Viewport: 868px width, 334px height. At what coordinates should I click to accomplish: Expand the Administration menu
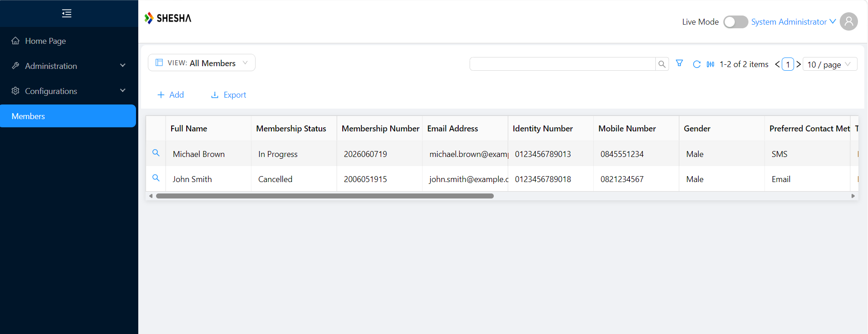pyautogui.click(x=69, y=66)
